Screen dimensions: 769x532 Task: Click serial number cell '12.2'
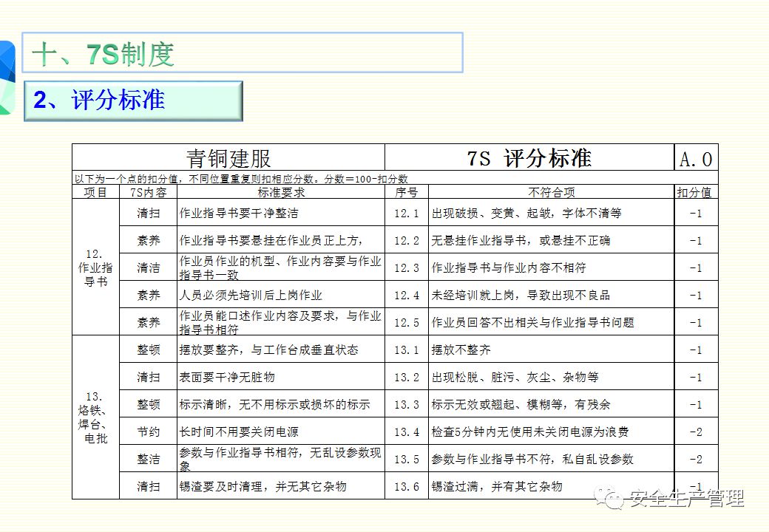point(407,241)
